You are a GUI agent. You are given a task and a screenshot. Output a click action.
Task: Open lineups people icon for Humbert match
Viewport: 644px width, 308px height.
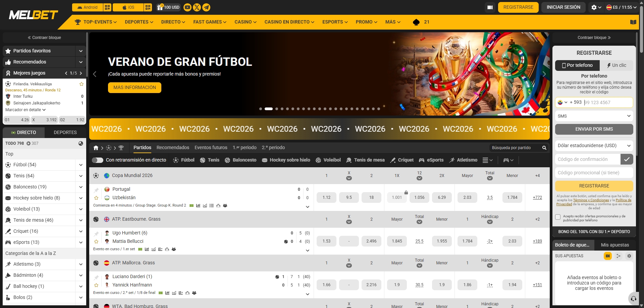point(174,249)
